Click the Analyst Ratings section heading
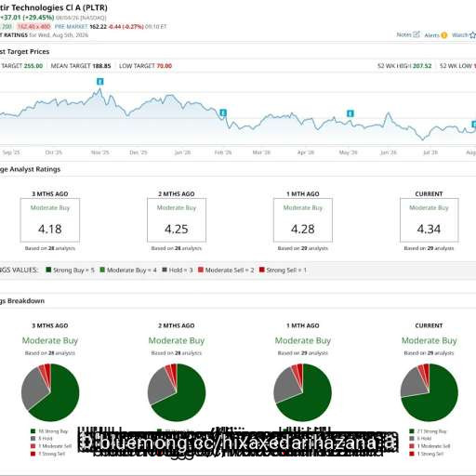The width and height of the screenshot is (476, 476). coord(30,169)
